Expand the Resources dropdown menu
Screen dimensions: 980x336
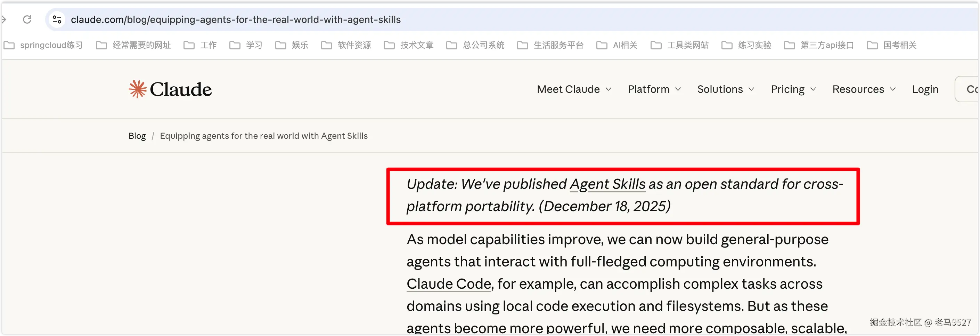click(864, 89)
